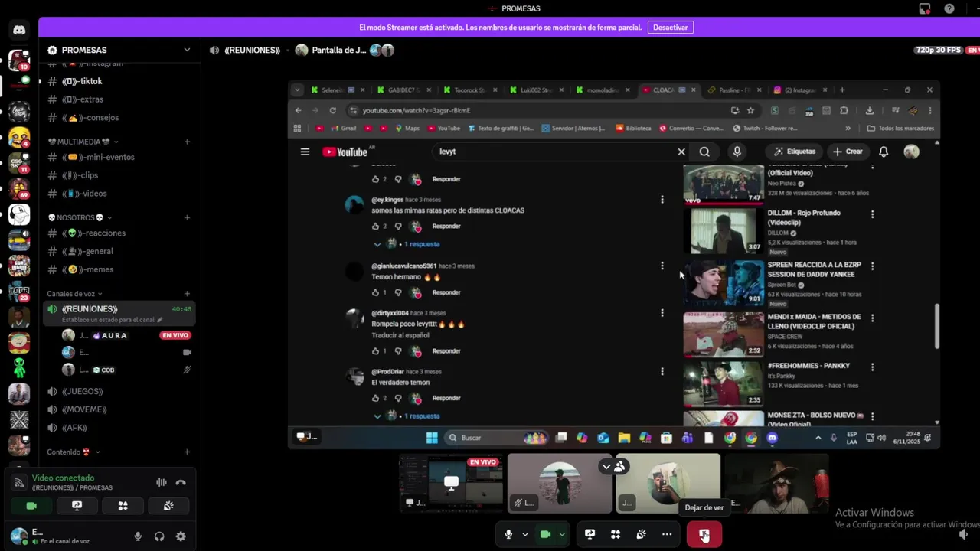This screenshot has height=551, width=980.
Task: Open Discord home direct messages
Action: (19, 31)
